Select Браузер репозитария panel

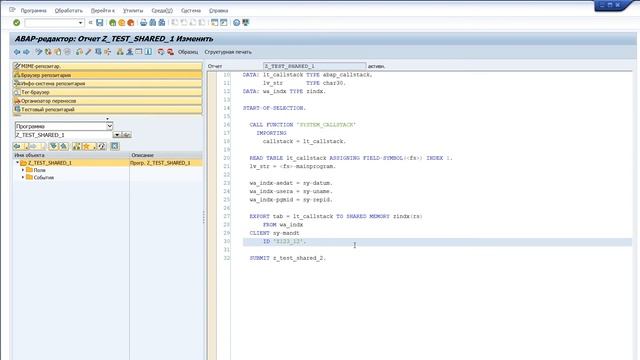click(108, 75)
